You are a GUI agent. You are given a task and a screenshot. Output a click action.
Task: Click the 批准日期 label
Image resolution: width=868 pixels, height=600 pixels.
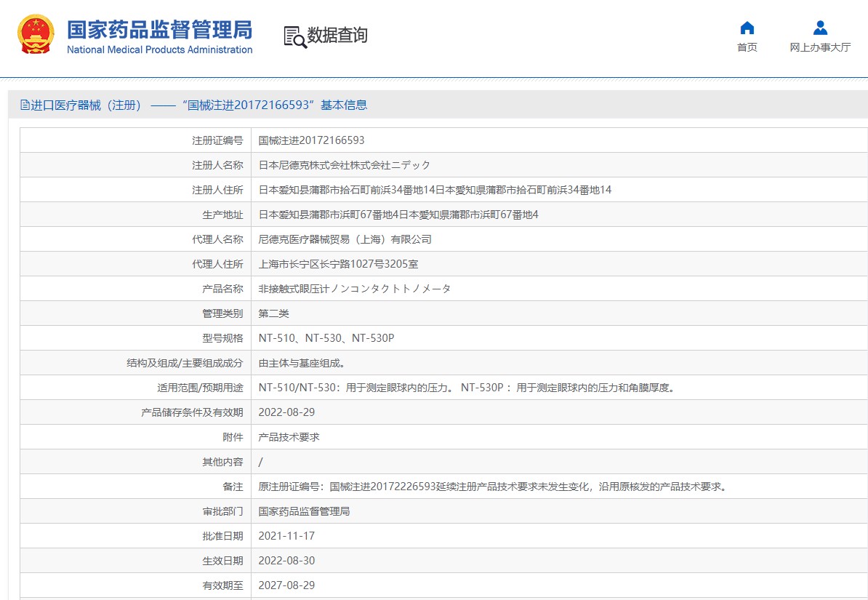click(222, 536)
